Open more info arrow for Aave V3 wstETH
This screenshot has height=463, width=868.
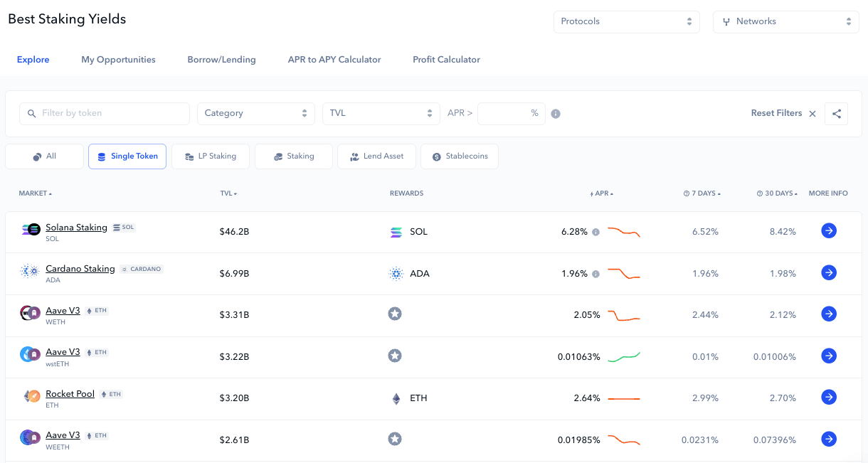828,356
